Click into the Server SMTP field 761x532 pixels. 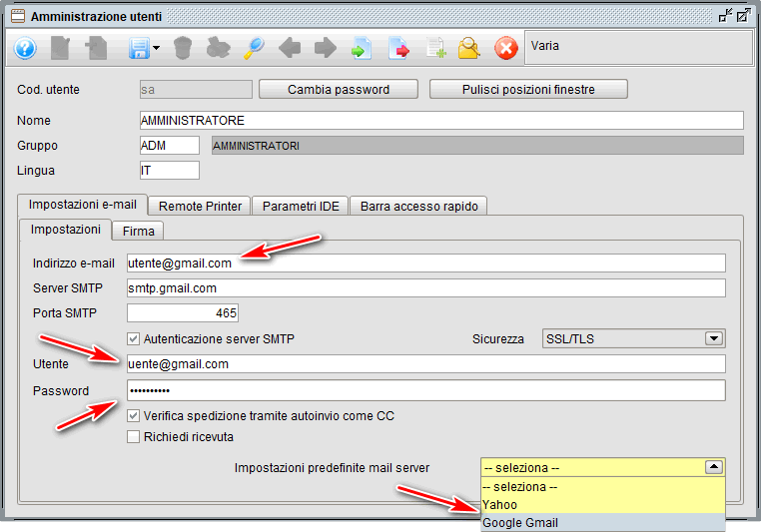425,288
